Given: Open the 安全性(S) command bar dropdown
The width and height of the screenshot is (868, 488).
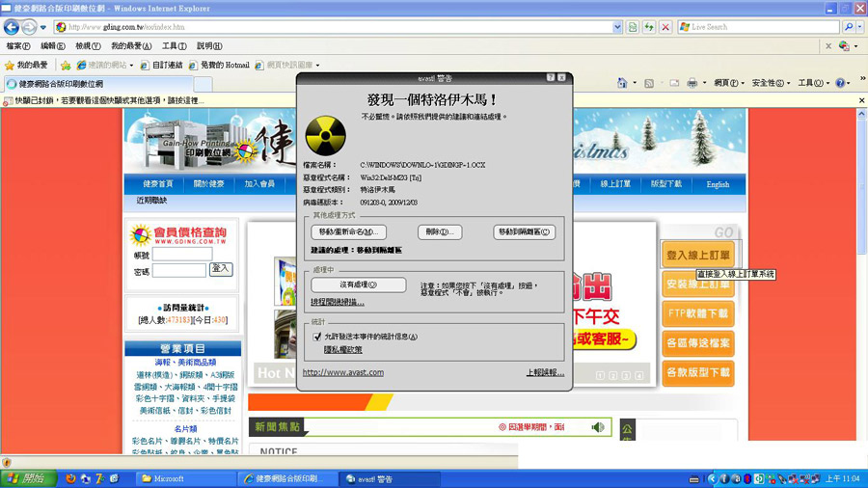Looking at the screenshot, I should pos(771,83).
